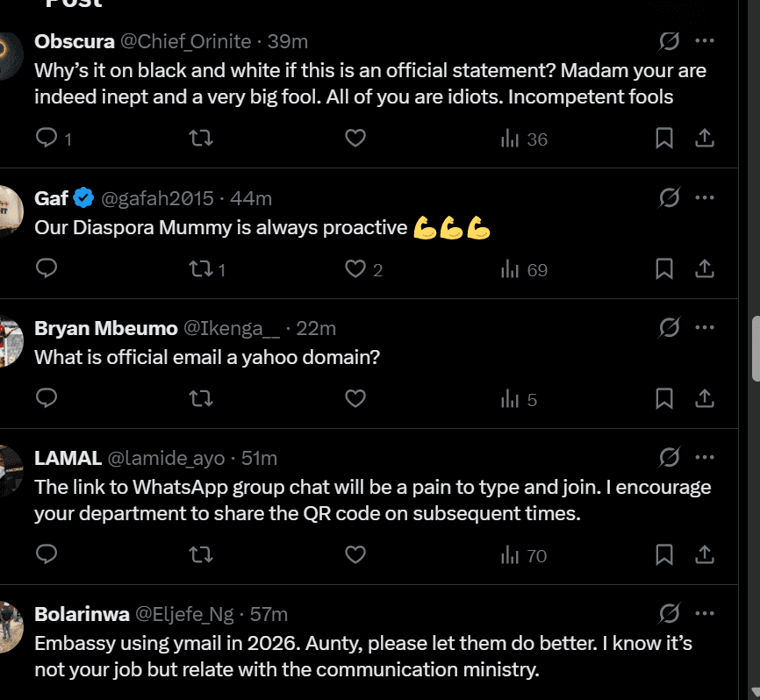Bookmark LAMAL's post
This screenshot has width=760, height=700.
664,554
